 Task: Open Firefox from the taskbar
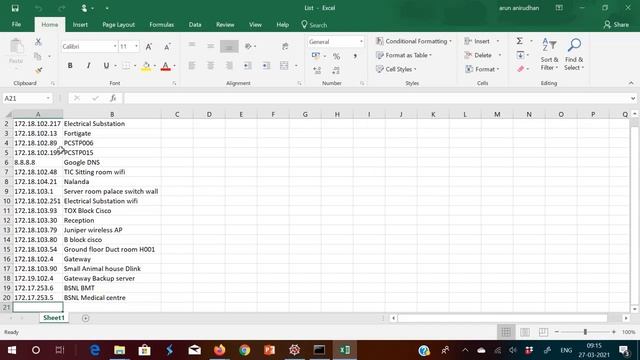(220, 350)
